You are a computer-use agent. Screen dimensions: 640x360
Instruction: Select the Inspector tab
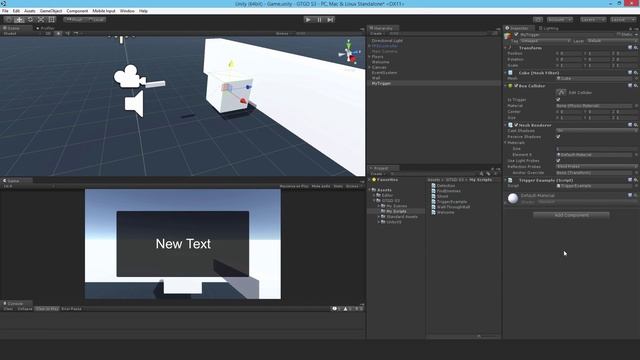point(518,28)
